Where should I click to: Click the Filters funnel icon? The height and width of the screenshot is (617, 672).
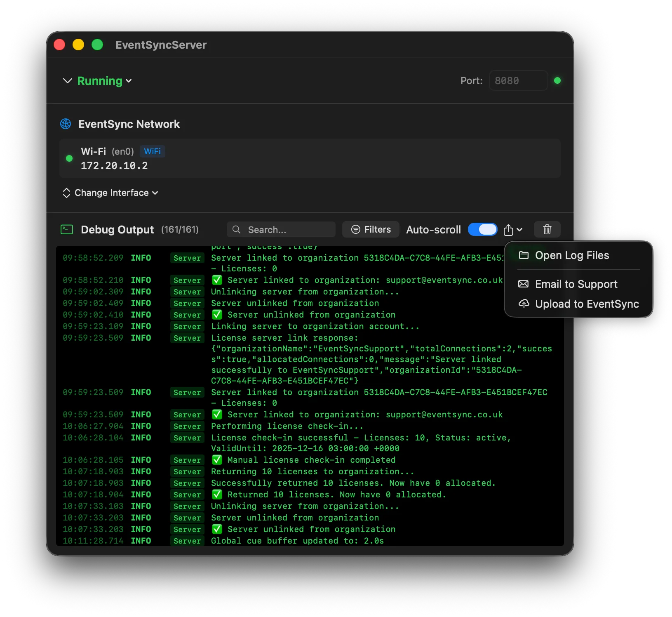click(x=355, y=229)
